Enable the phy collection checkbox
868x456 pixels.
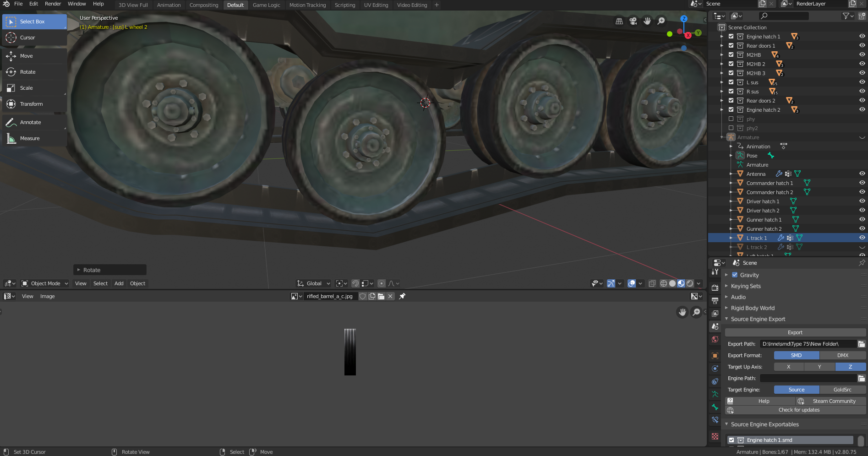(x=731, y=119)
